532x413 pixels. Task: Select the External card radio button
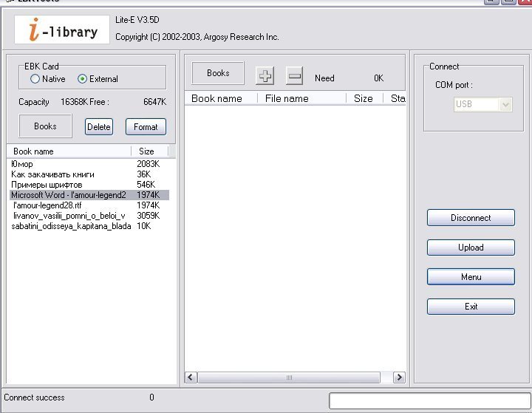tap(82, 79)
